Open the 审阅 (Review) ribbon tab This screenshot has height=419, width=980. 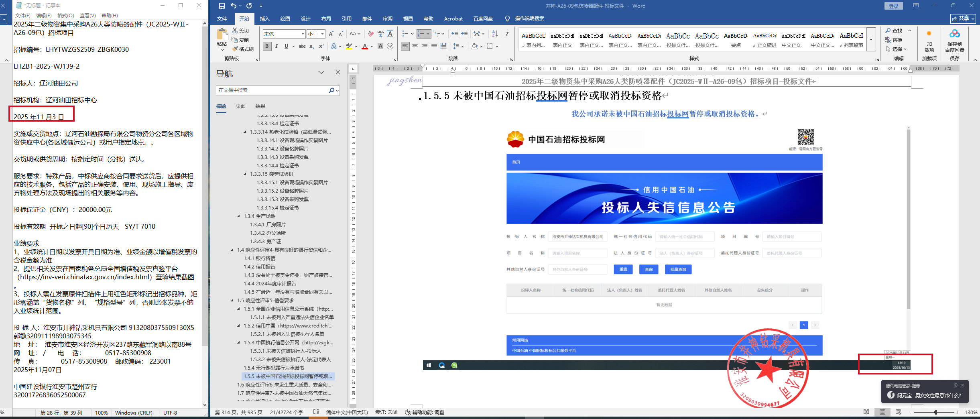[x=388, y=19]
